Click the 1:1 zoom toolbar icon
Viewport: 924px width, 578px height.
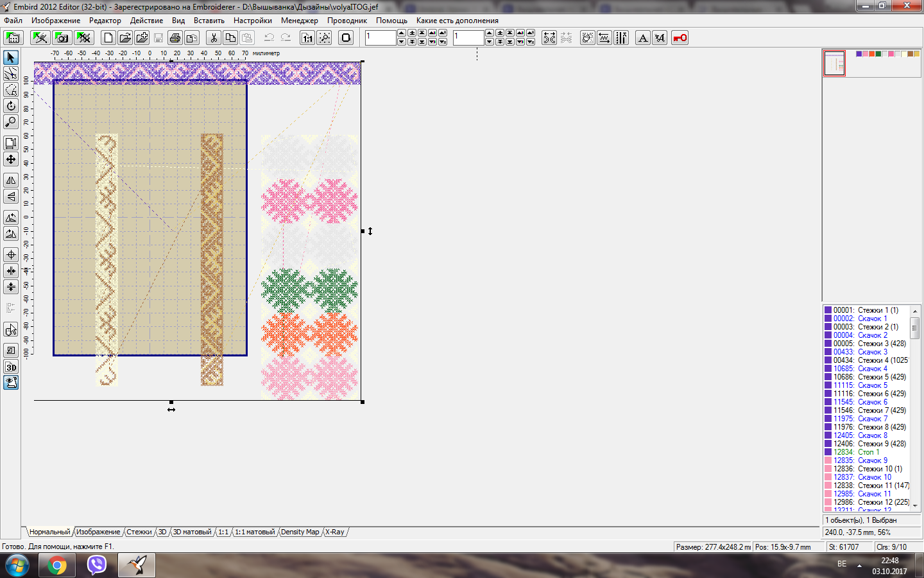click(x=307, y=38)
